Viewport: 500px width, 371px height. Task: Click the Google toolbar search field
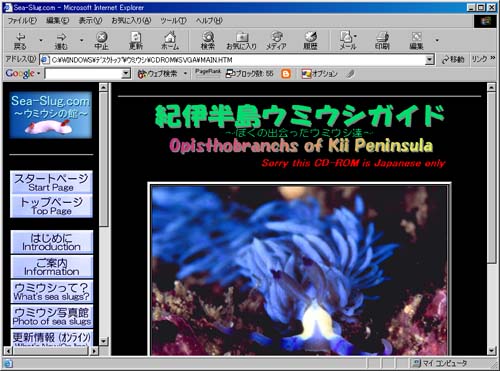[x=83, y=74]
